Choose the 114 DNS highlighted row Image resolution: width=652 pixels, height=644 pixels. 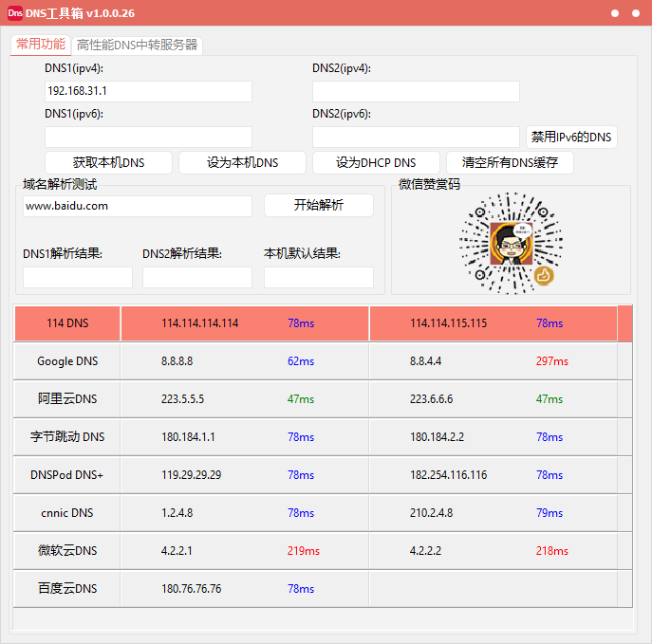tap(67, 323)
